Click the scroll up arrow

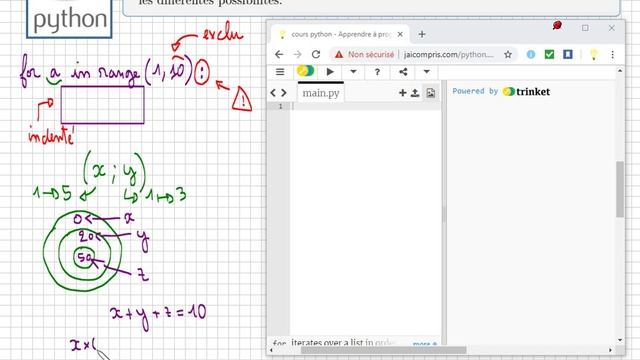620,71
